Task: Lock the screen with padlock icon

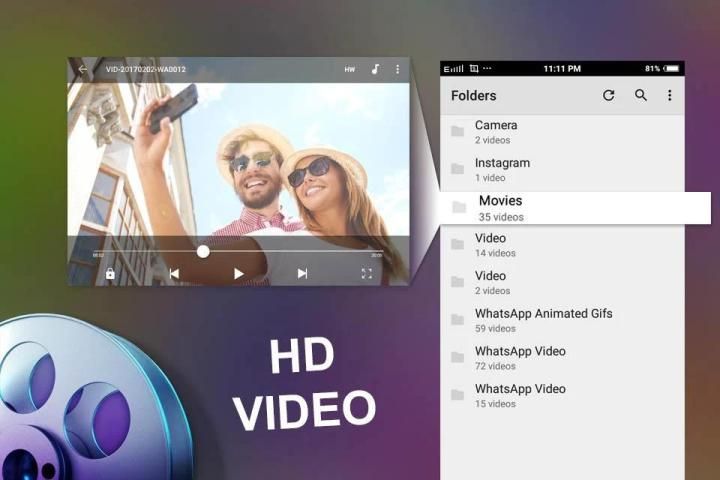Action: point(110,273)
